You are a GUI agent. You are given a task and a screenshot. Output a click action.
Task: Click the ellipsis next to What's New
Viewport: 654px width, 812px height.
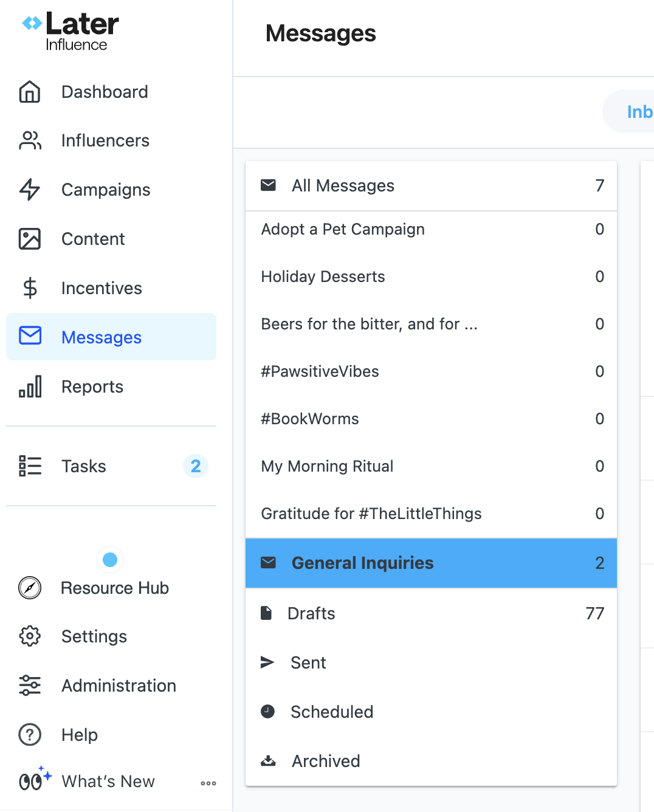[208, 783]
